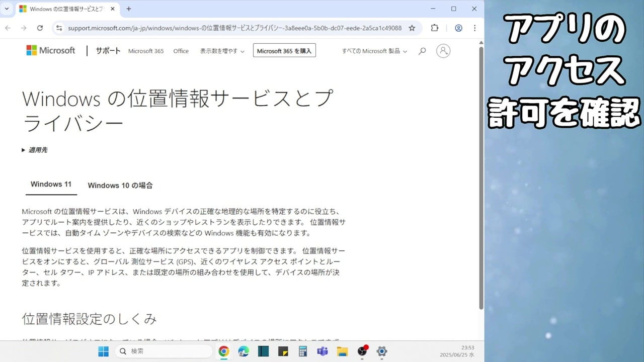The width and height of the screenshot is (644, 362).
Task: Click the support.microsoft.com URL field
Action: (x=234, y=28)
